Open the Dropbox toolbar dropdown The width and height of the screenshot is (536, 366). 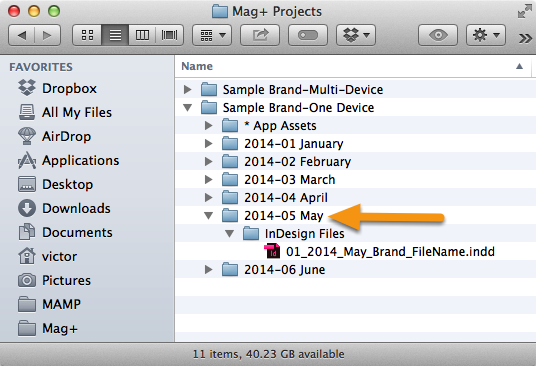pos(356,35)
